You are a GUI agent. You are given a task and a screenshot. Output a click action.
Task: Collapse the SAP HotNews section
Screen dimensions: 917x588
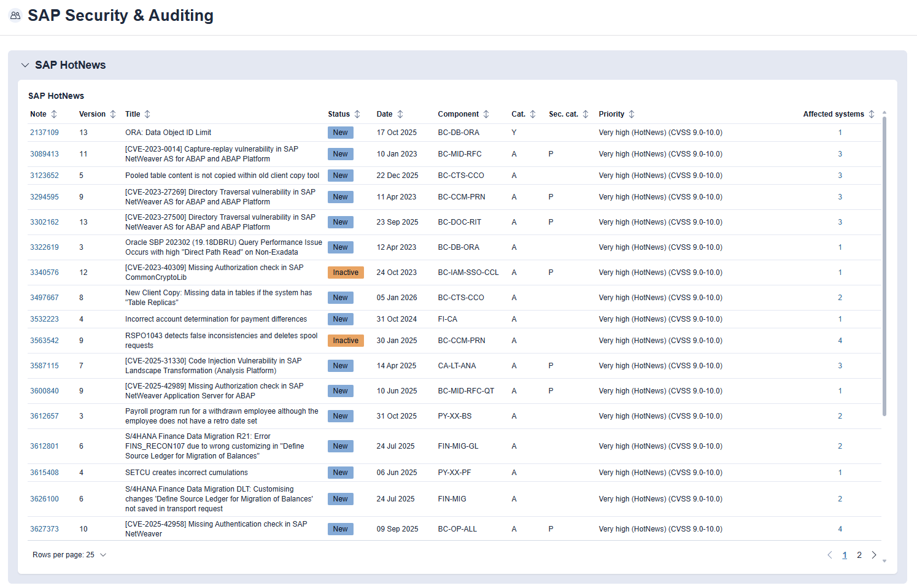coord(25,64)
